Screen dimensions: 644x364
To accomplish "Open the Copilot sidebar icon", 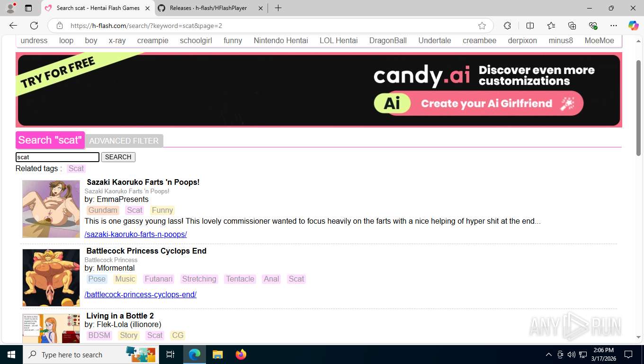I will pos(633,26).
